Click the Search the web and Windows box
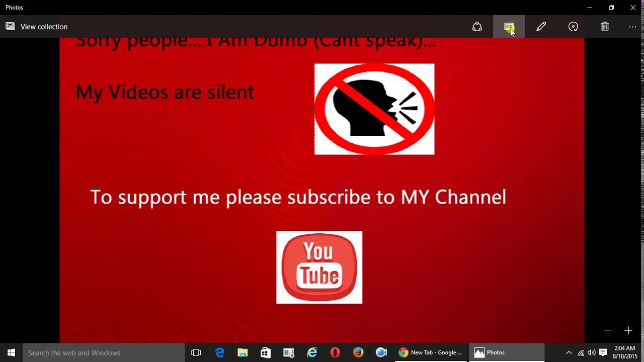Screen dimensions: 644x362 [104, 352]
